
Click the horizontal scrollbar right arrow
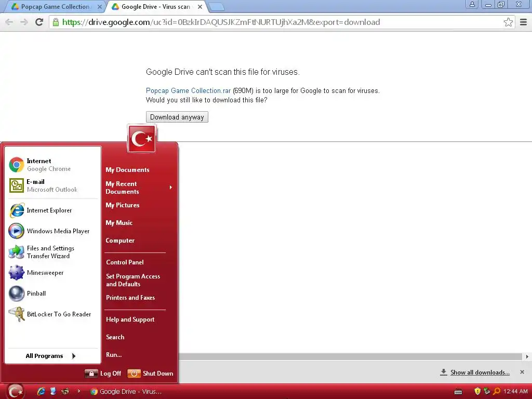coord(527,356)
